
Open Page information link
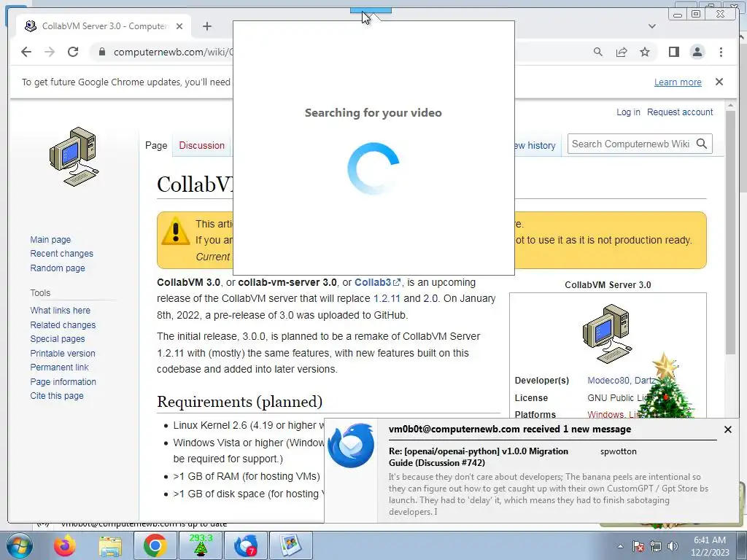coord(63,381)
